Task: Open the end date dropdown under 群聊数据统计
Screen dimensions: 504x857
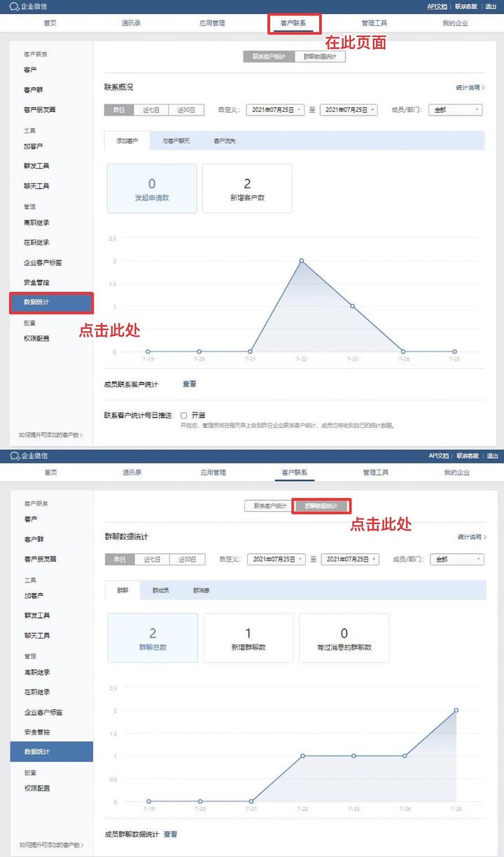Action: [350, 559]
